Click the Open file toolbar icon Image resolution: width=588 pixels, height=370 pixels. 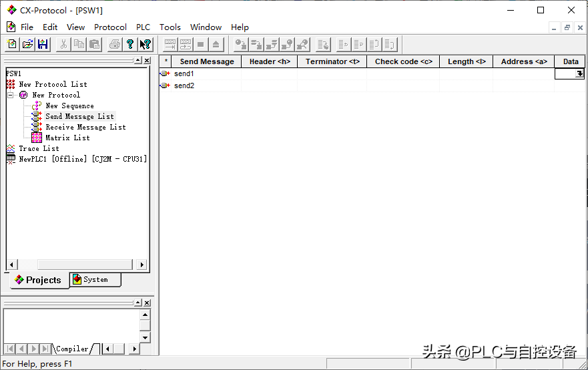coord(27,45)
